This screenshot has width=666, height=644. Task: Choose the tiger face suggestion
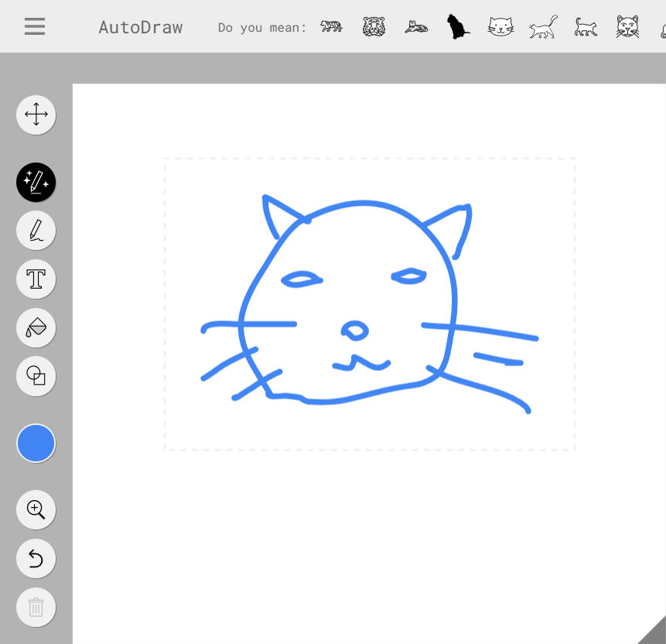[x=374, y=27]
